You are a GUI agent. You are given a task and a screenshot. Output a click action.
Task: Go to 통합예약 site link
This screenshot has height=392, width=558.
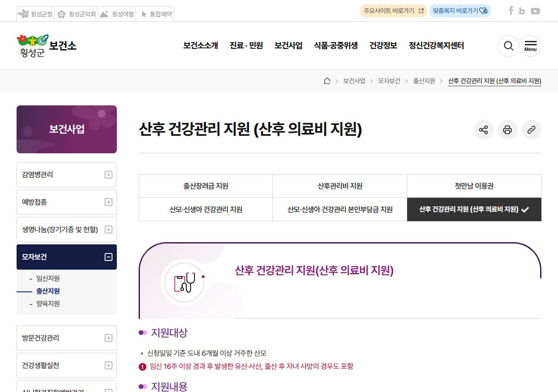coord(155,14)
